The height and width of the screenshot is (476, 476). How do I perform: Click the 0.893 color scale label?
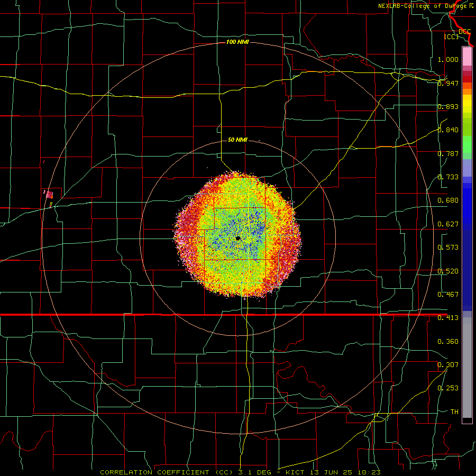pos(448,106)
